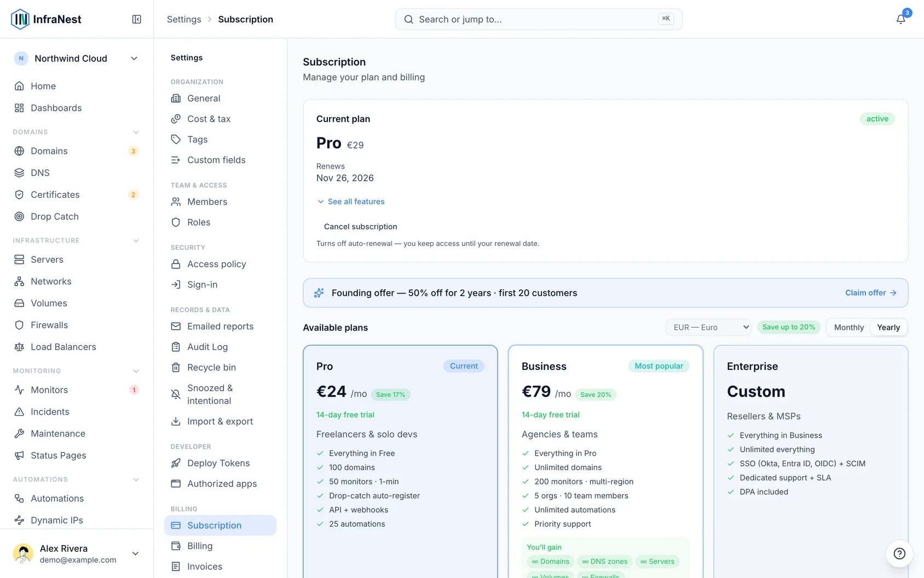Open Access policy settings
Image resolution: width=924 pixels, height=578 pixels.
coord(220,264)
